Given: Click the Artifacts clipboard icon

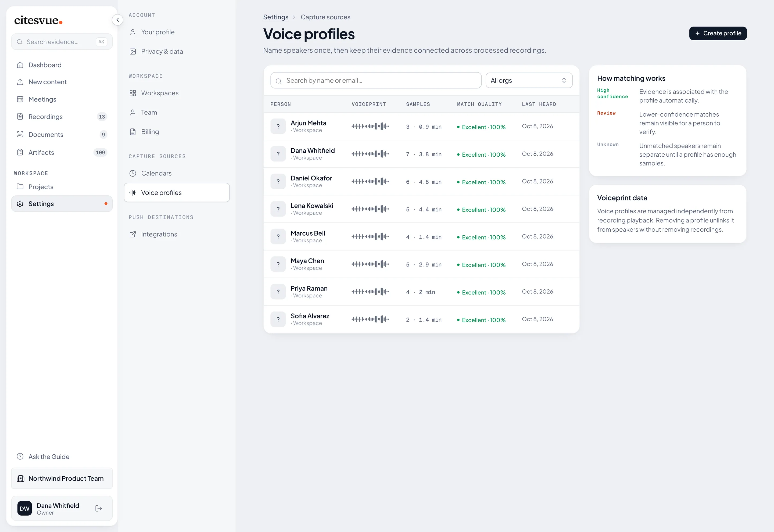Looking at the screenshot, I should pyautogui.click(x=20, y=152).
